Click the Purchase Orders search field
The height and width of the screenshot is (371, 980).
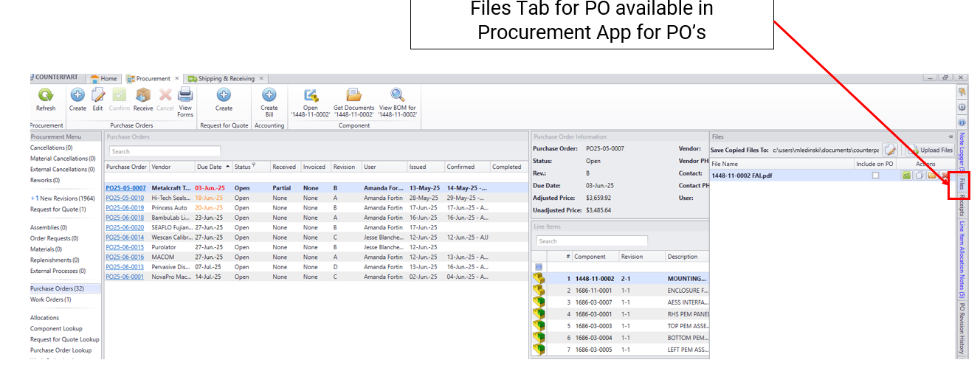click(161, 151)
